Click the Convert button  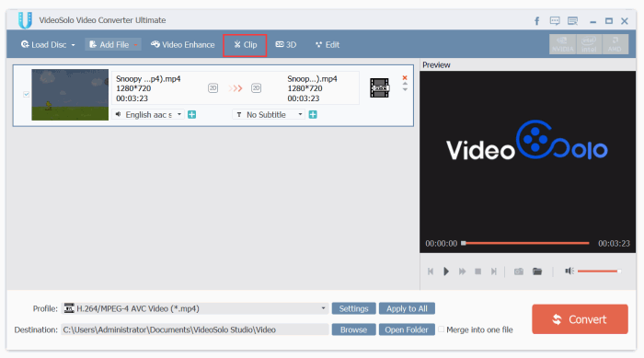tap(580, 319)
